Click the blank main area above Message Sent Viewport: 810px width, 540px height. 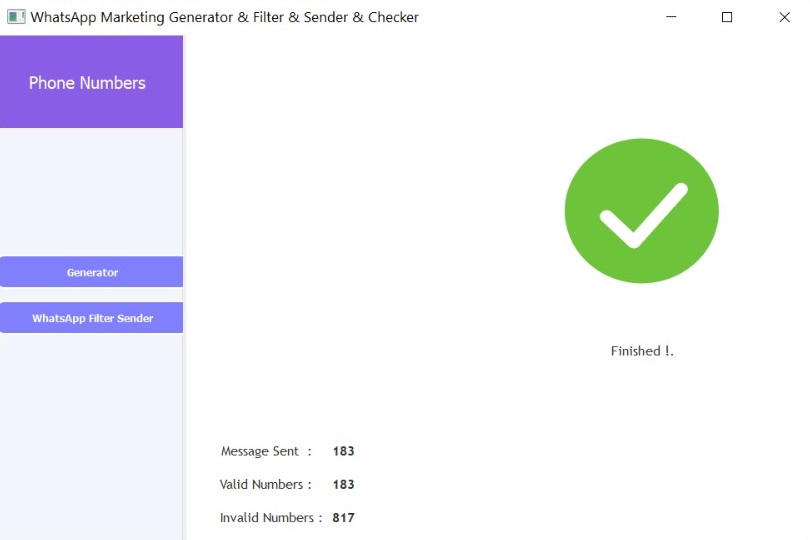[x=362, y=233]
